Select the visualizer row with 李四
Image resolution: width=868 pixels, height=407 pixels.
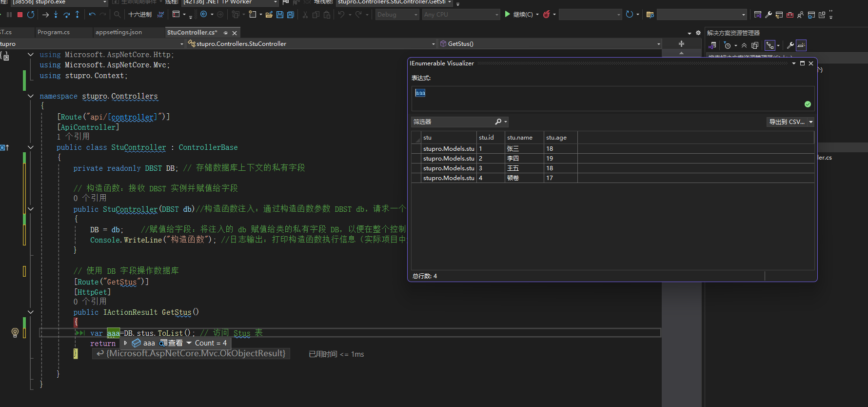click(x=612, y=159)
